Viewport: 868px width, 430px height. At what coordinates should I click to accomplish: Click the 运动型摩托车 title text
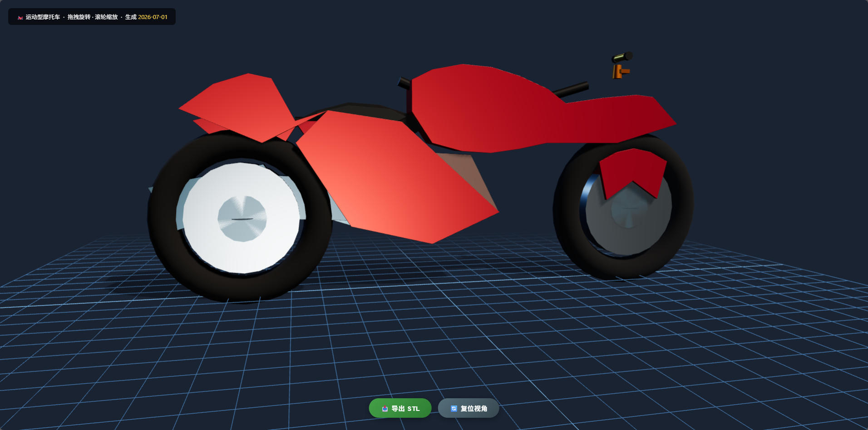pyautogui.click(x=43, y=17)
